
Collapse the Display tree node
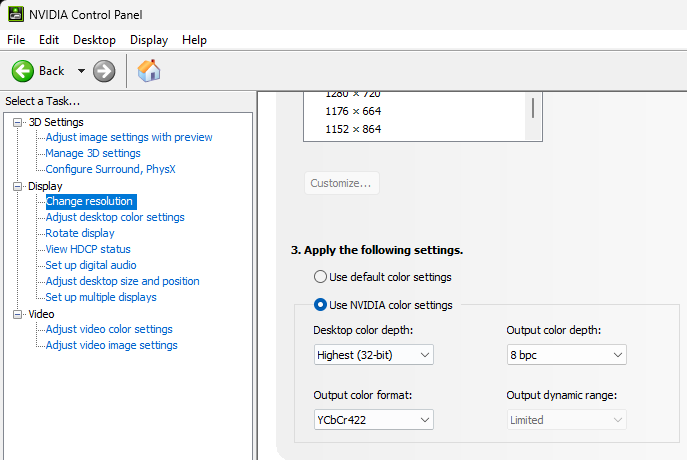[x=18, y=186]
